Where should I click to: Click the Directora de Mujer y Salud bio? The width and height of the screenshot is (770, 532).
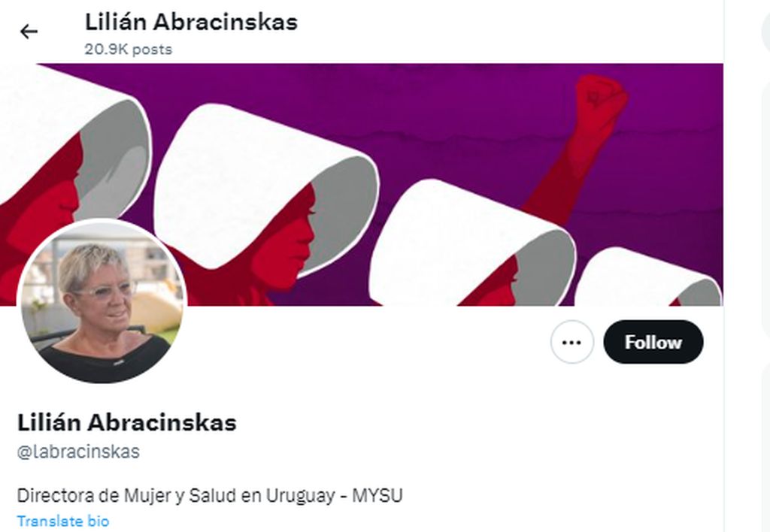[210, 496]
